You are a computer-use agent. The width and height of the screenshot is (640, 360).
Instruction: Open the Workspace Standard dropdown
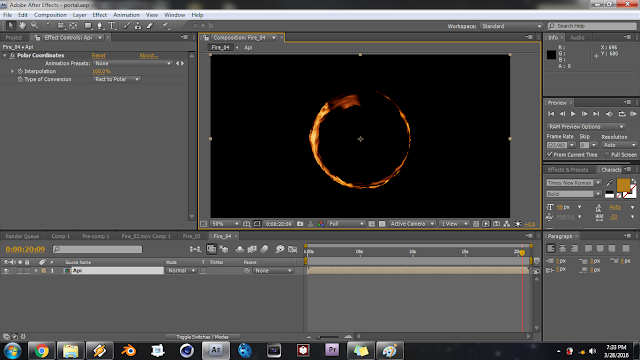511,26
